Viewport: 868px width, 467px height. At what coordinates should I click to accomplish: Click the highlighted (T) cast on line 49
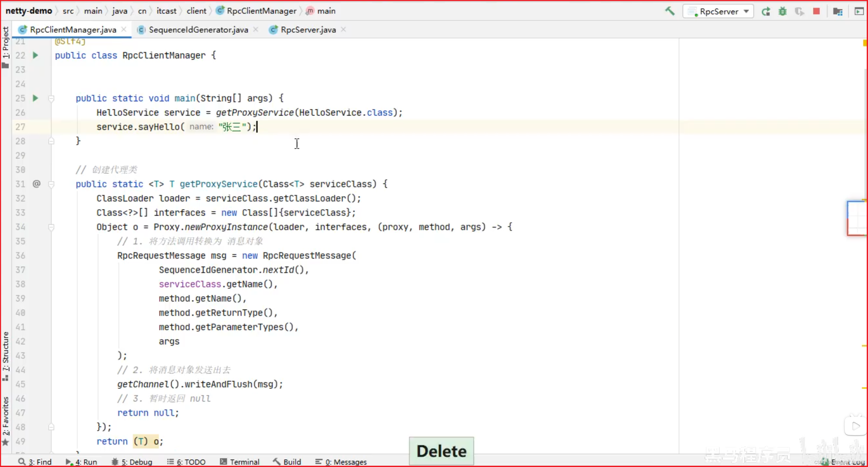pyautogui.click(x=140, y=441)
